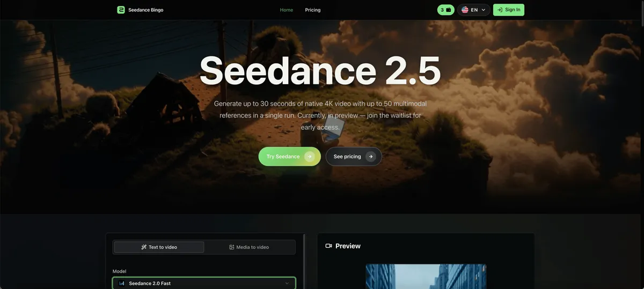Click the Sign In button
The image size is (644, 289).
pos(509,10)
